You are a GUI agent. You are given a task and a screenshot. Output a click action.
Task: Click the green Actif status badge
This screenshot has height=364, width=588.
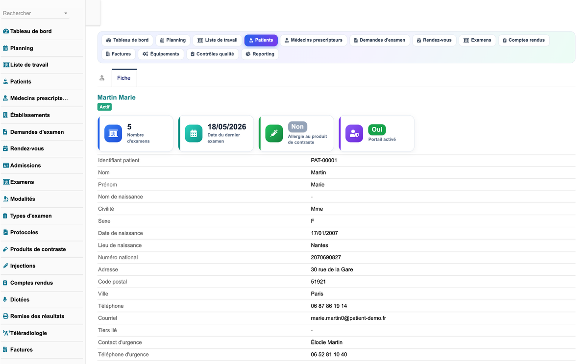[x=105, y=107]
